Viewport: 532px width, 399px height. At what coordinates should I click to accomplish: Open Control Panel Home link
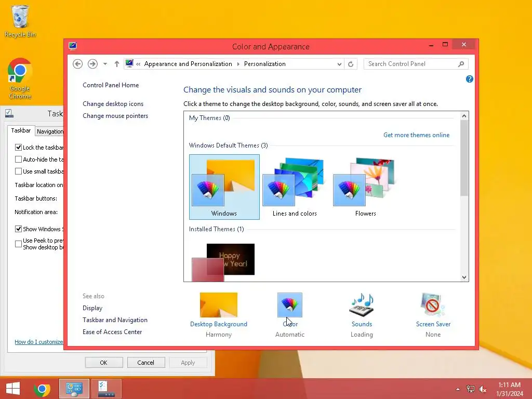pos(111,85)
